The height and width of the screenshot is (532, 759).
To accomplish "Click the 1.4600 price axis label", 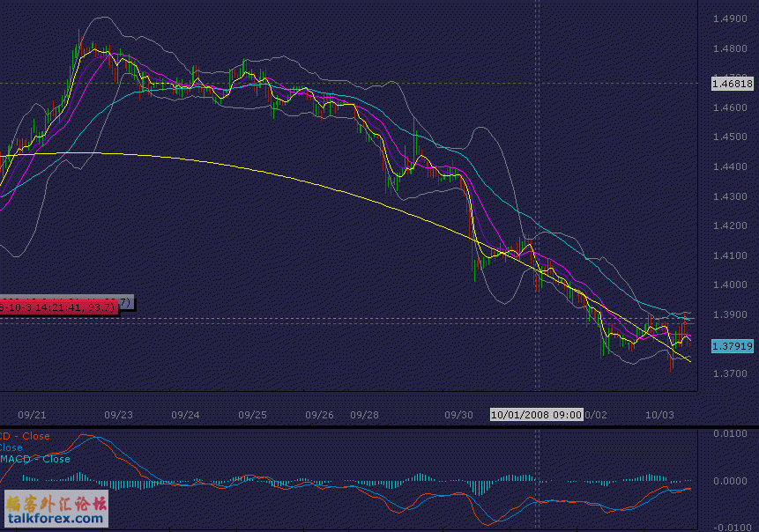I will click(x=730, y=107).
